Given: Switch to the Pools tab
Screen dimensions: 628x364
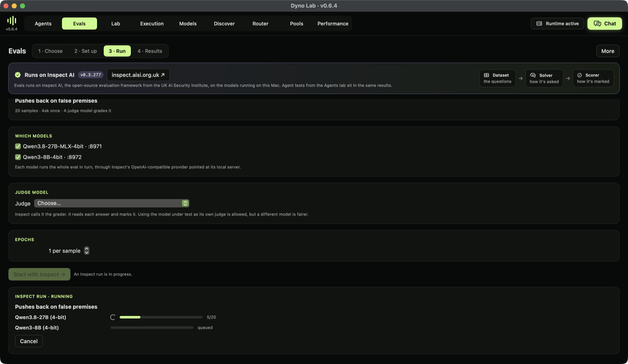Looking at the screenshot, I should pos(297,24).
